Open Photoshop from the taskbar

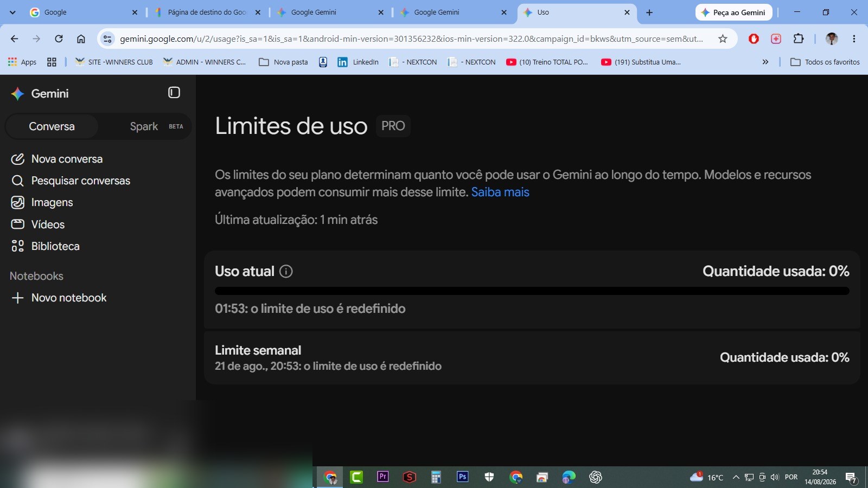[463, 477]
